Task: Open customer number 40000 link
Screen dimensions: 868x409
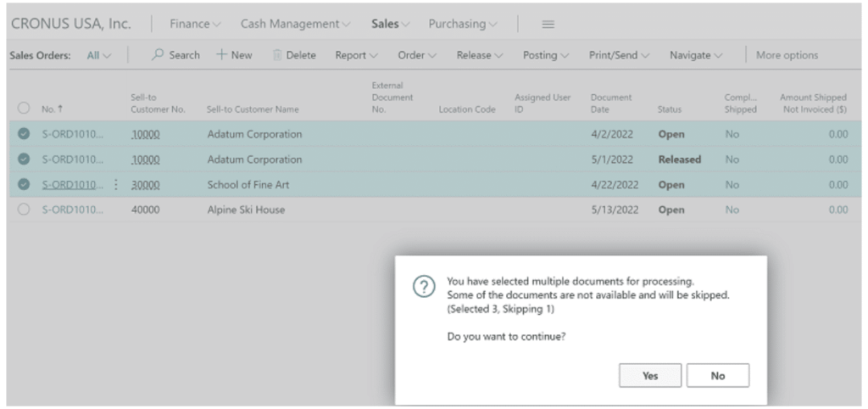Action: point(145,210)
